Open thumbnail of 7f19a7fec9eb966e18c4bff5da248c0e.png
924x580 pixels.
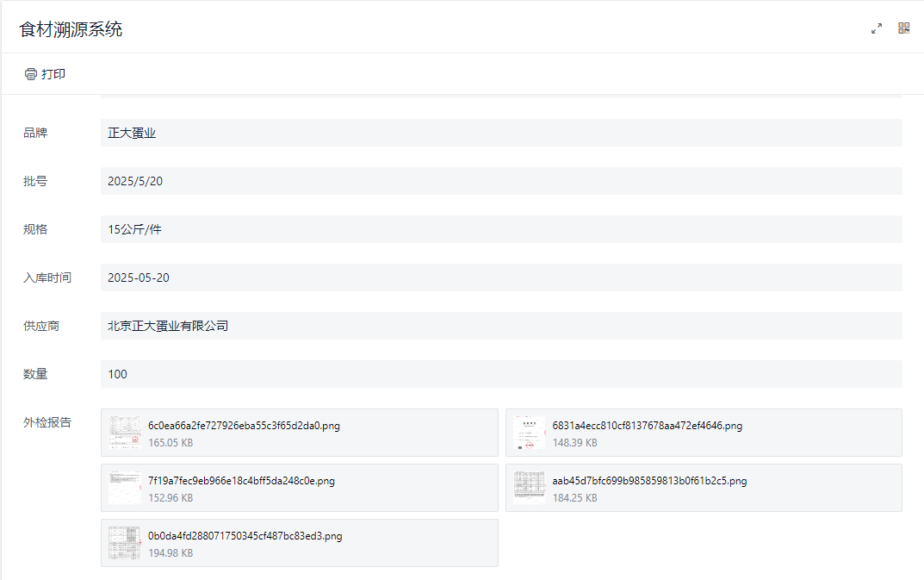(125, 488)
